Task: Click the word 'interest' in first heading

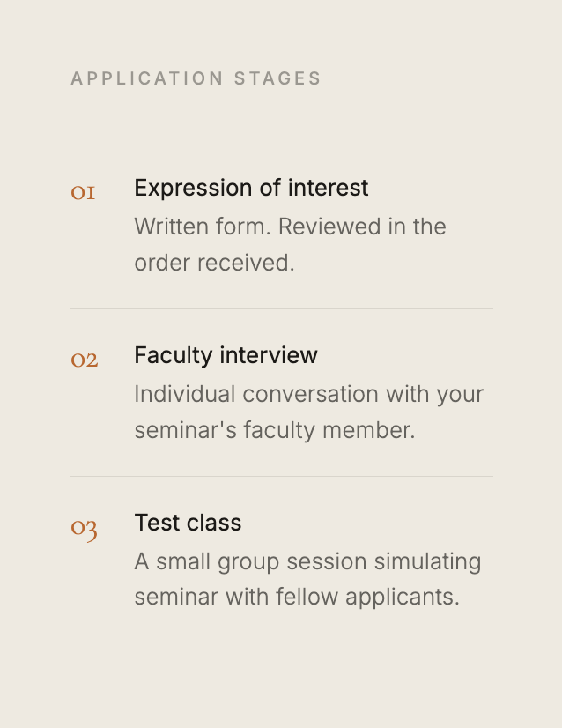Action: click(328, 188)
